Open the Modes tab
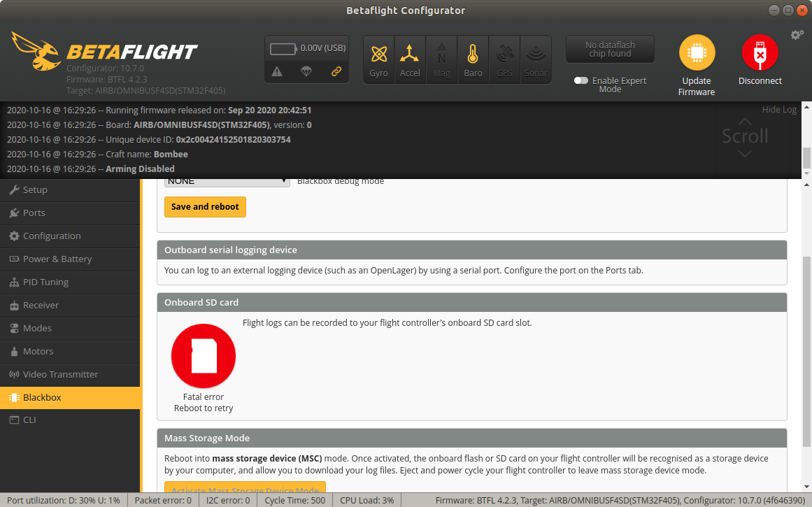Screen dimensions: 812x507 70,329
